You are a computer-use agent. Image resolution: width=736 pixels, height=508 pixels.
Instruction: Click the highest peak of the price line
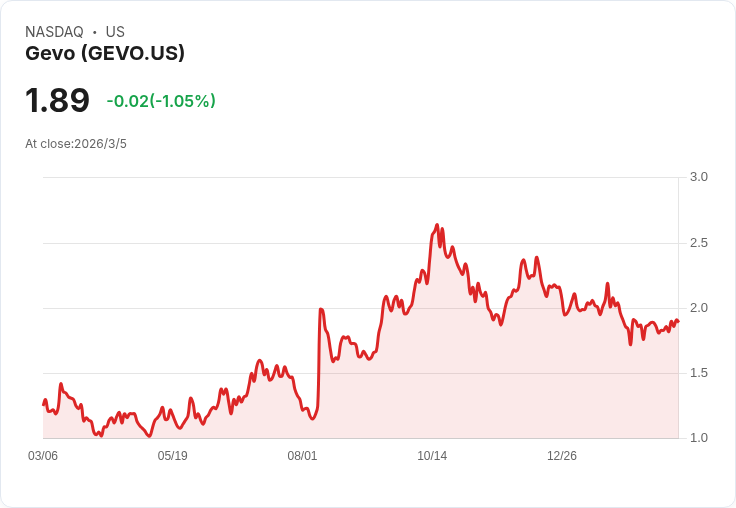click(437, 226)
